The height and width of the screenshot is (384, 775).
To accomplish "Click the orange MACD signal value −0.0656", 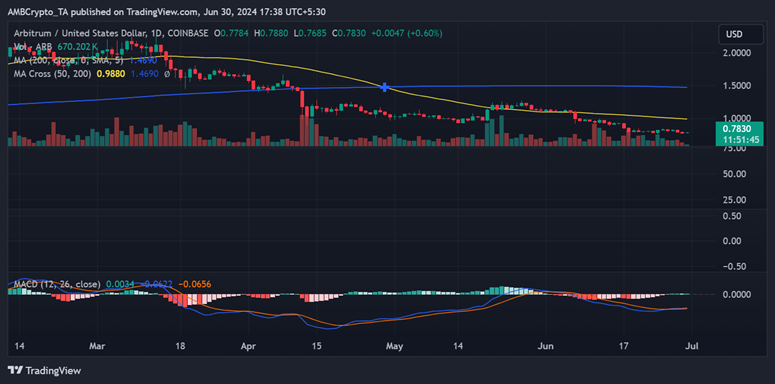I will (x=194, y=284).
